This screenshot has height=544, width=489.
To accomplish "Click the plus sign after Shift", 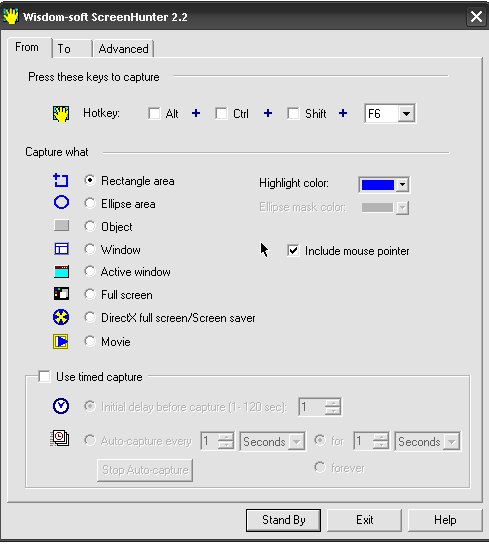I will click(343, 113).
